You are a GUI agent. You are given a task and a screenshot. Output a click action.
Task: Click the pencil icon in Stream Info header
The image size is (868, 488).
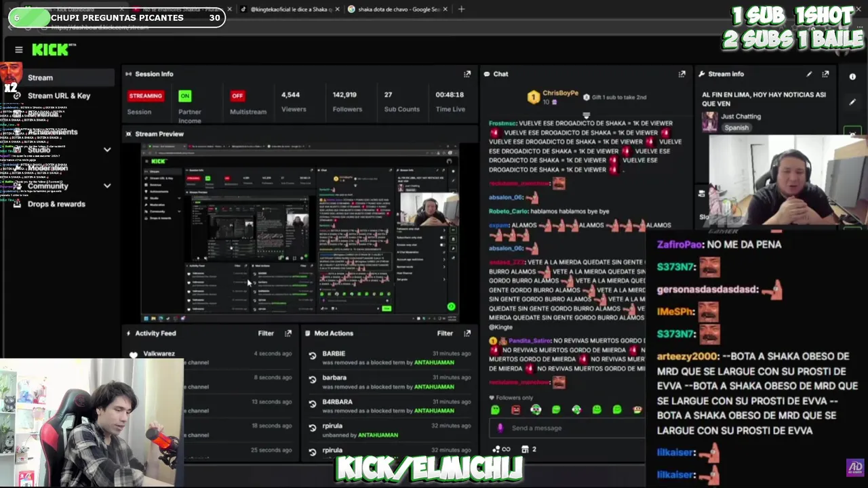809,74
